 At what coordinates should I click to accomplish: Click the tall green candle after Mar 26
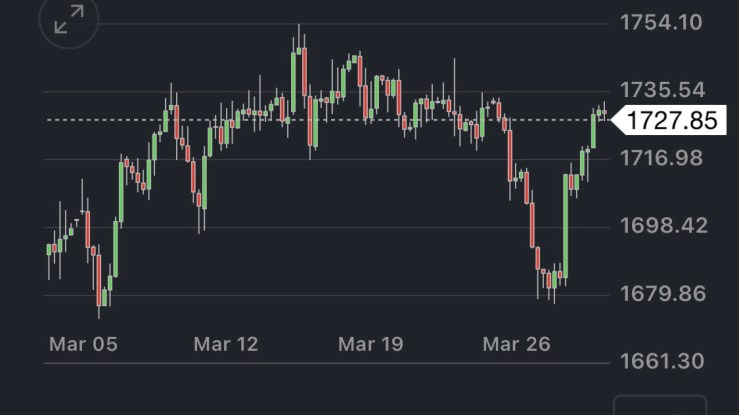[565, 225]
